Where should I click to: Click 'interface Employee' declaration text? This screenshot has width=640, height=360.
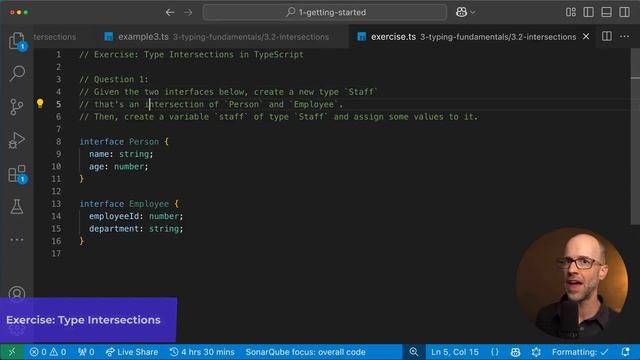(124, 204)
